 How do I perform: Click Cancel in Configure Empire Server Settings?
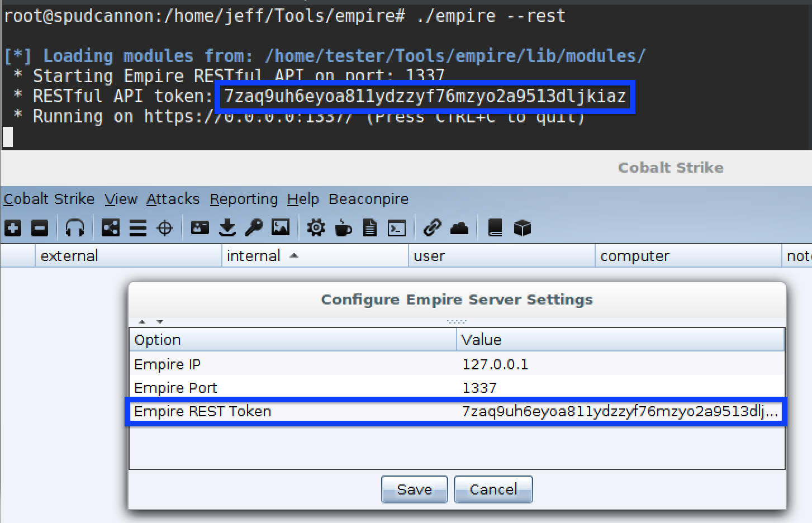click(x=493, y=489)
